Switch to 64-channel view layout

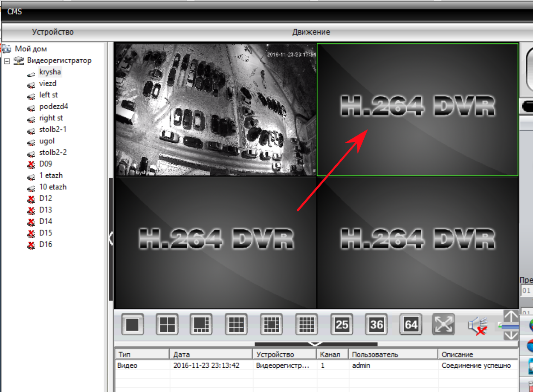411,325
